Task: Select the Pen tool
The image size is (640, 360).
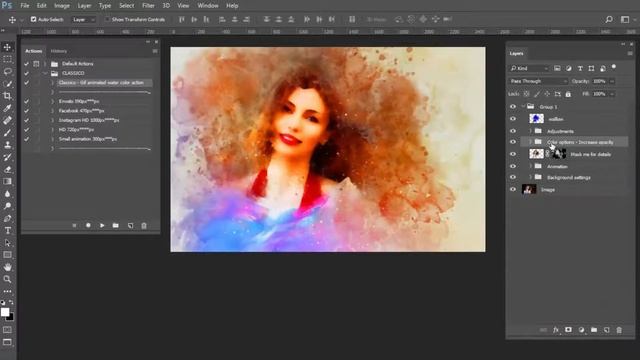Action: tap(7, 218)
